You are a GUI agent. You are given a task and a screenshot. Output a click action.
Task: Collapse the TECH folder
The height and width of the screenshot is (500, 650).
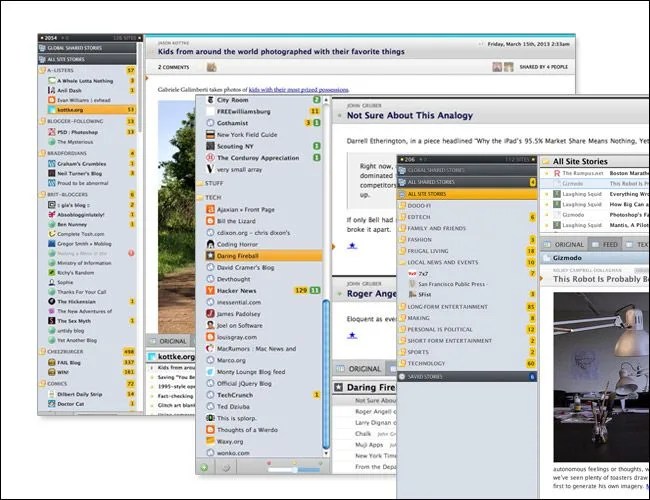[x=200, y=197]
